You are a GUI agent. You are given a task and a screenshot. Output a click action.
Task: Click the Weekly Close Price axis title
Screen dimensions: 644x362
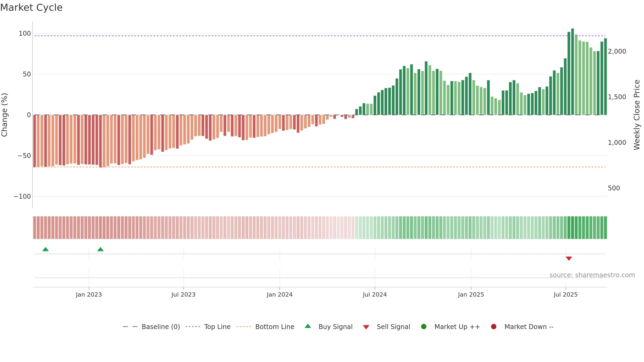pos(637,115)
